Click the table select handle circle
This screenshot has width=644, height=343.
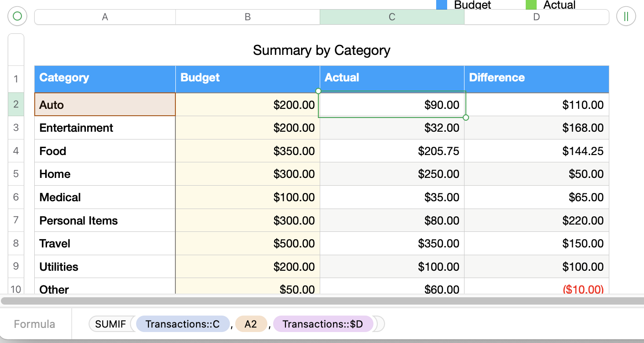(17, 17)
